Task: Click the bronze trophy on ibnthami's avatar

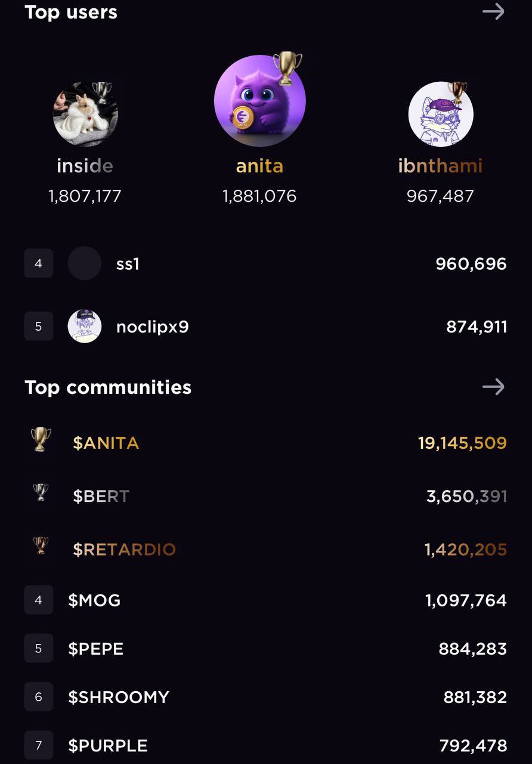Action: (457, 92)
